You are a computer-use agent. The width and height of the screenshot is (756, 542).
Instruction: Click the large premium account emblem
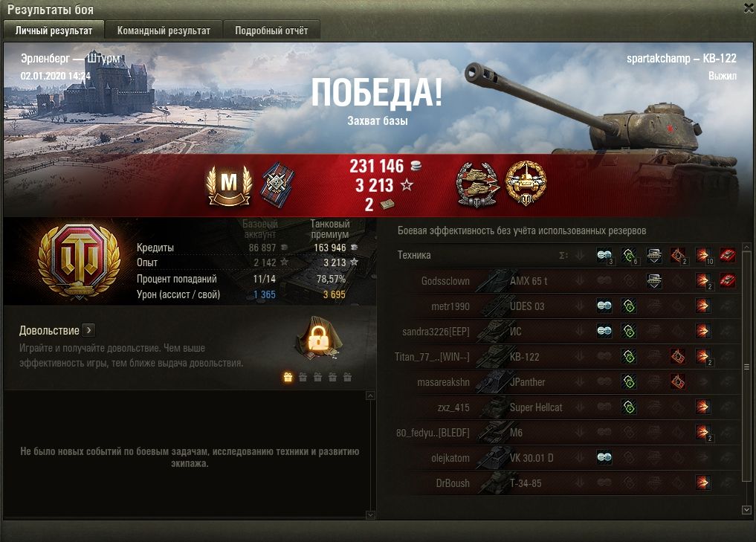pos(80,261)
